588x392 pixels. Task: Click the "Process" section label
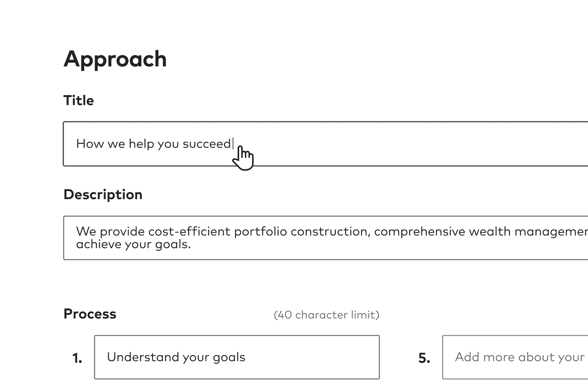pos(90,314)
